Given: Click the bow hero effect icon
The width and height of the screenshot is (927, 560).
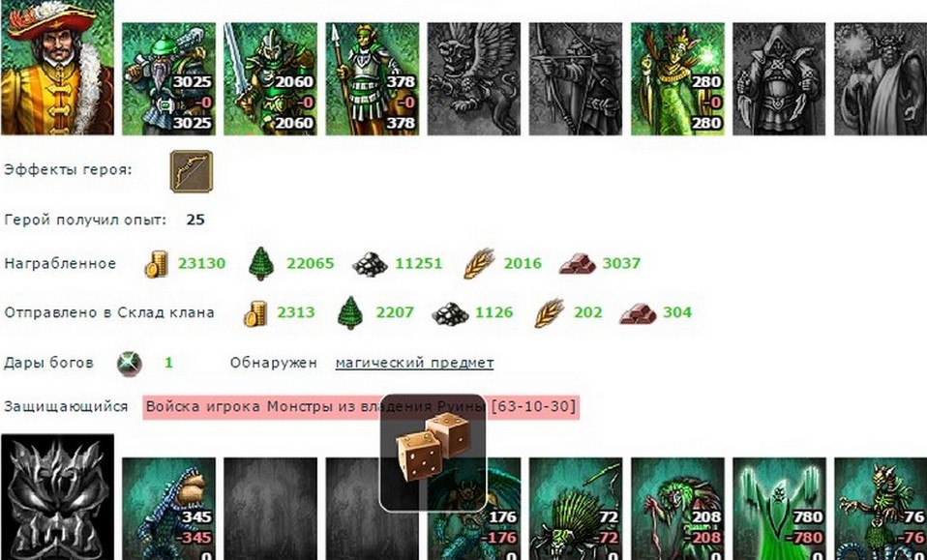Looking at the screenshot, I should click(192, 171).
